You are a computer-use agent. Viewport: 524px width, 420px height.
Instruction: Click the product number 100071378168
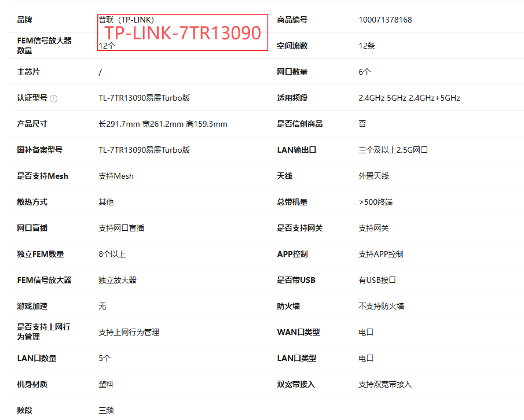pos(385,20)
